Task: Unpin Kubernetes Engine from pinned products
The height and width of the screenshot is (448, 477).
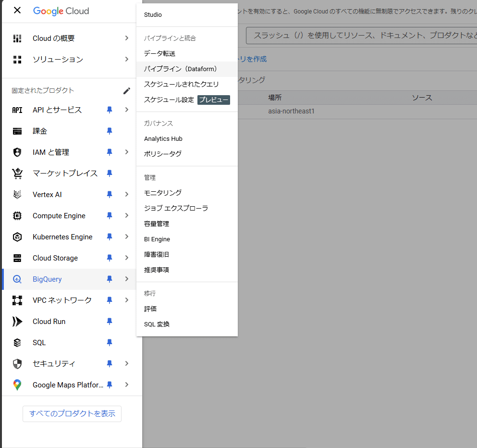Action: pyautogui.click(x=110, y=237)
